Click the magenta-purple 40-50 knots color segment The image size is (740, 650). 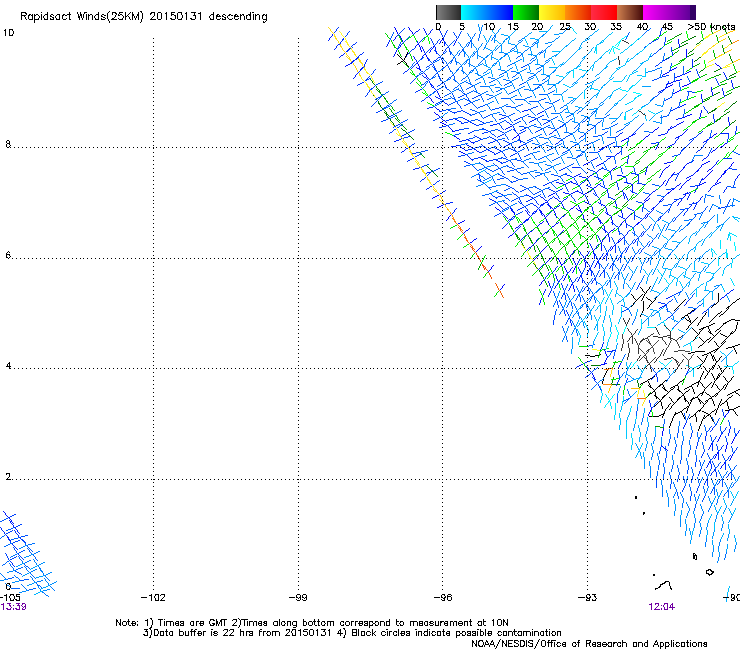[669, 12]
